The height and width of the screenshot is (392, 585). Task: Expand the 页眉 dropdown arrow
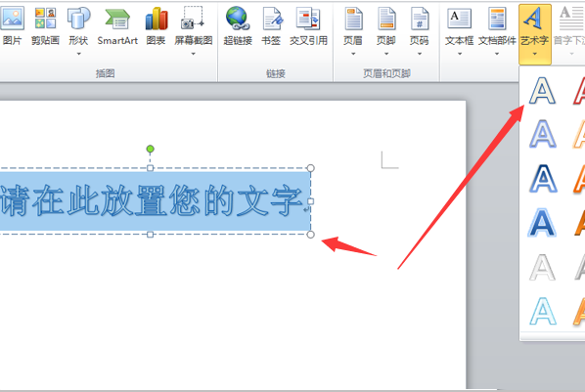click(353, 54)
